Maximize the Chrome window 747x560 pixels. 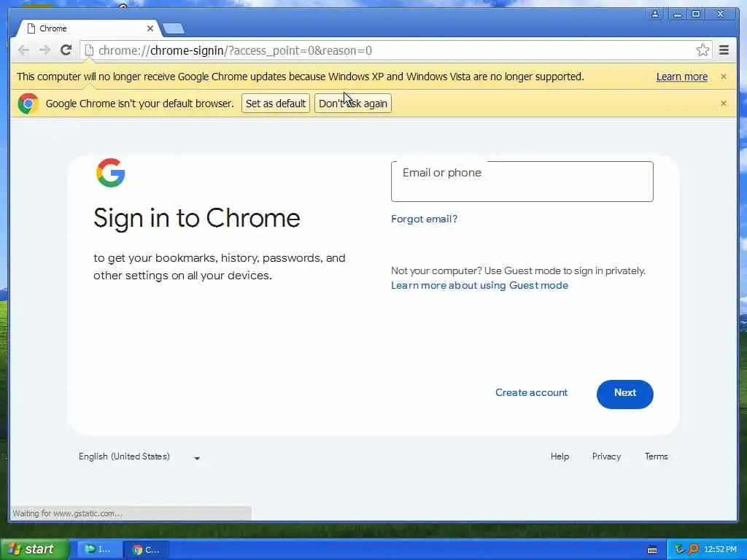[695, 14]
